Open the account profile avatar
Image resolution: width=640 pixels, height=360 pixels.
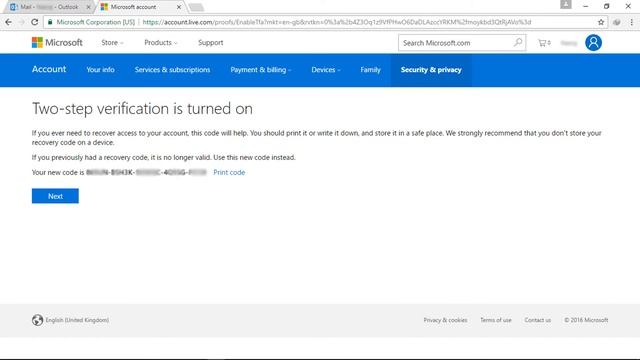pos(593,42)
